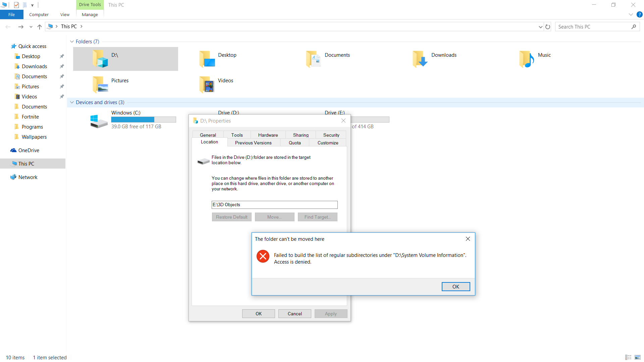The width and height of the screenshot is (644, 362).
Task: Unpin Videos using its pin icon
Action: pos(62,97)
